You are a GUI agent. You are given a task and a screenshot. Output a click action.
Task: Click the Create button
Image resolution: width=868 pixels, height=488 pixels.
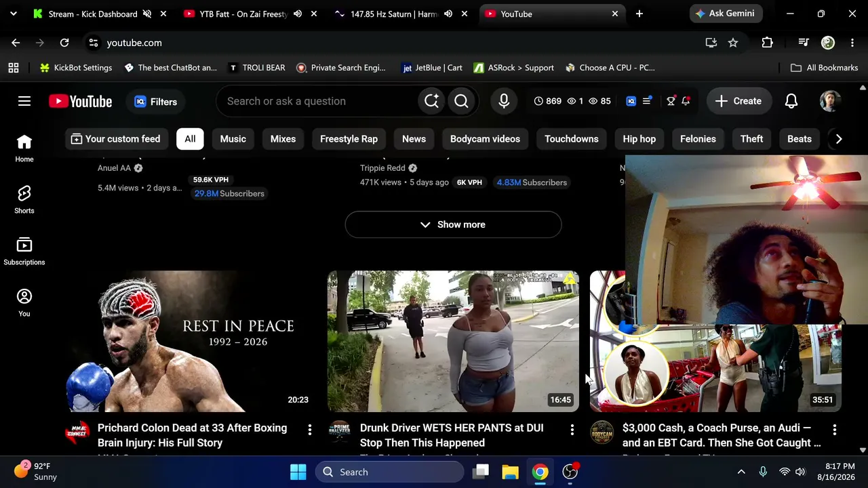tap(738, 101)
